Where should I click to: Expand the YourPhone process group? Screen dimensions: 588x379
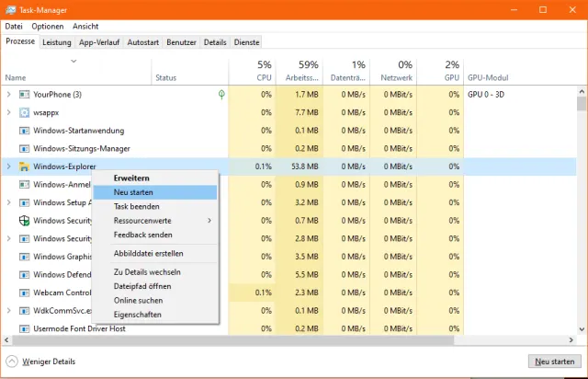[x=9, y=95]
